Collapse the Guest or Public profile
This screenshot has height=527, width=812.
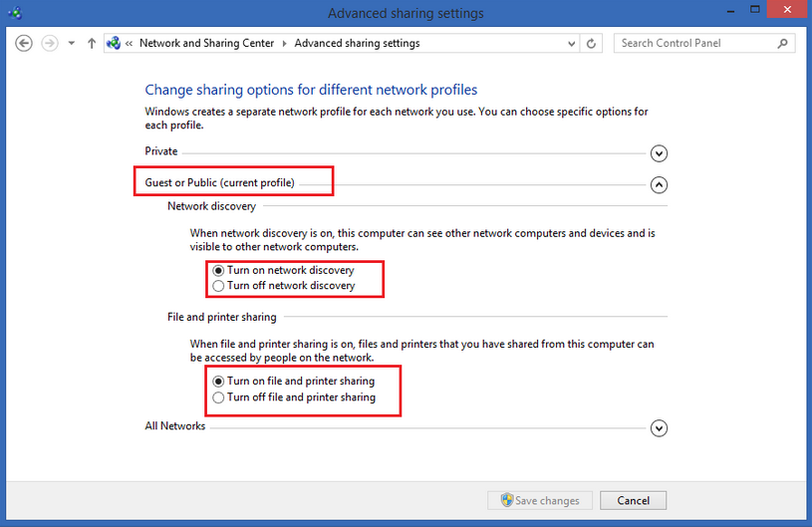pos(659,185)
